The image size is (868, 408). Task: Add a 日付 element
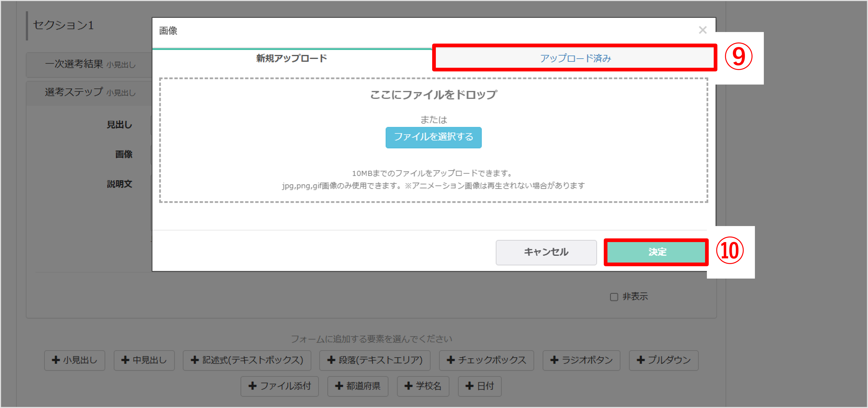point(479,386)
